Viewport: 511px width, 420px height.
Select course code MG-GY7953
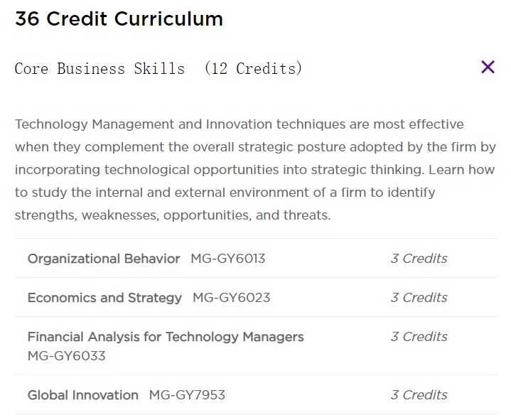187,395
